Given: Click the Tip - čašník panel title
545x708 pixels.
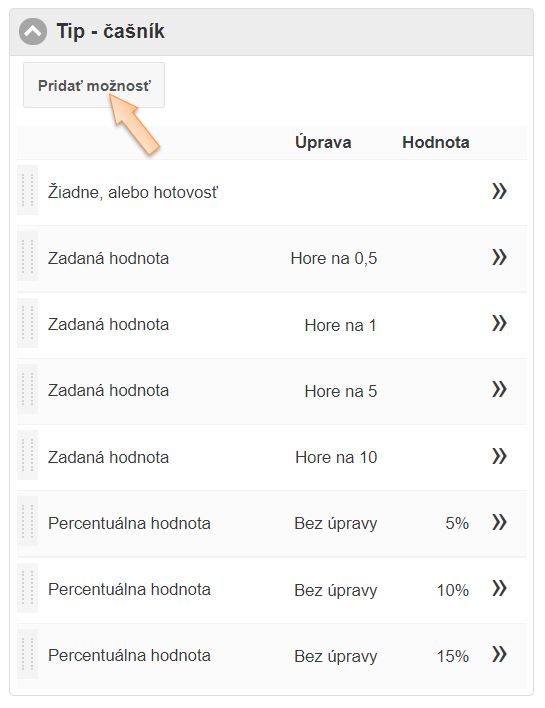Looking at the screenshot, I should point(111,31).
